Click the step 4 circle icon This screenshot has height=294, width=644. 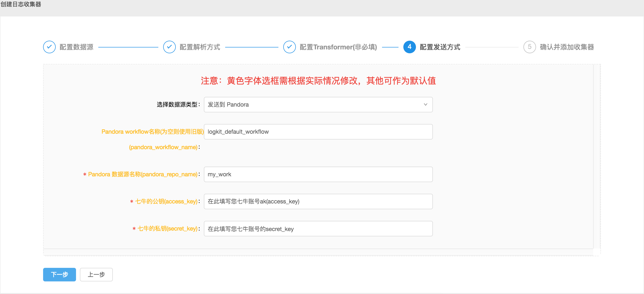click(409, 47)
